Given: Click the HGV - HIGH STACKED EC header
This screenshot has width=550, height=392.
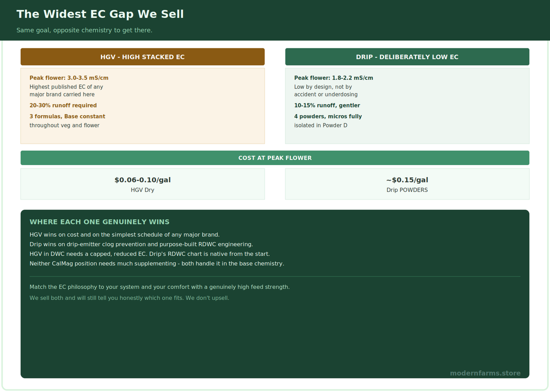Looking at the screenshot, I should [x=142, y=57].
